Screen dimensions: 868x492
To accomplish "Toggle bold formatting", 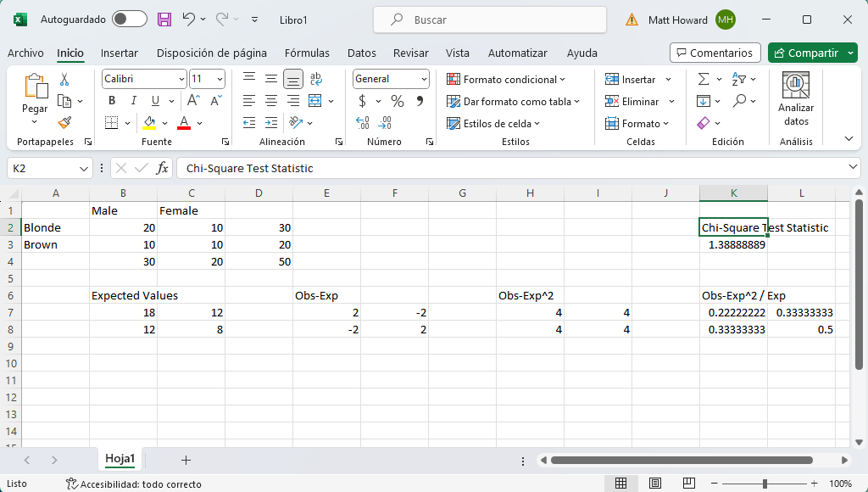I will coord(111,101).
